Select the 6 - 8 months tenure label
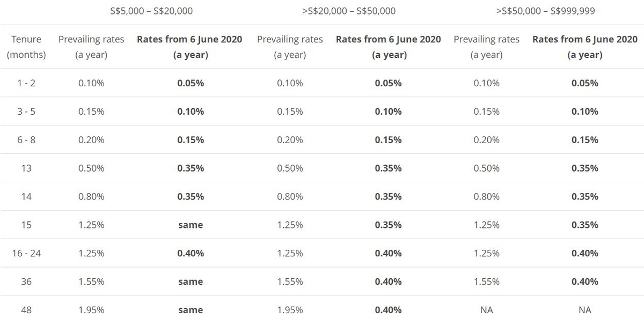 (26, 140)
